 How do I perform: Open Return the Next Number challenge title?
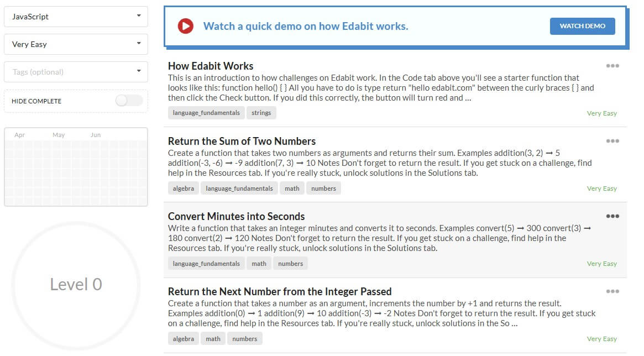click(x=279, y=292)
